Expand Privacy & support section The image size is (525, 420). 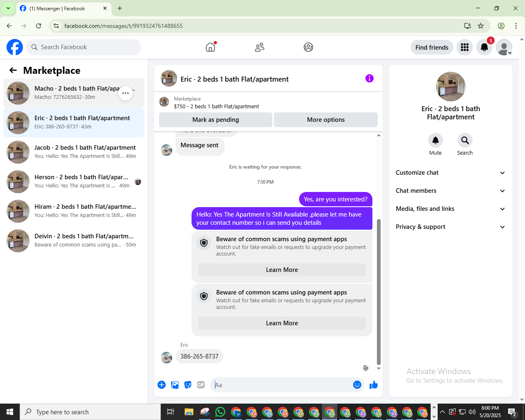coord(450,227)
